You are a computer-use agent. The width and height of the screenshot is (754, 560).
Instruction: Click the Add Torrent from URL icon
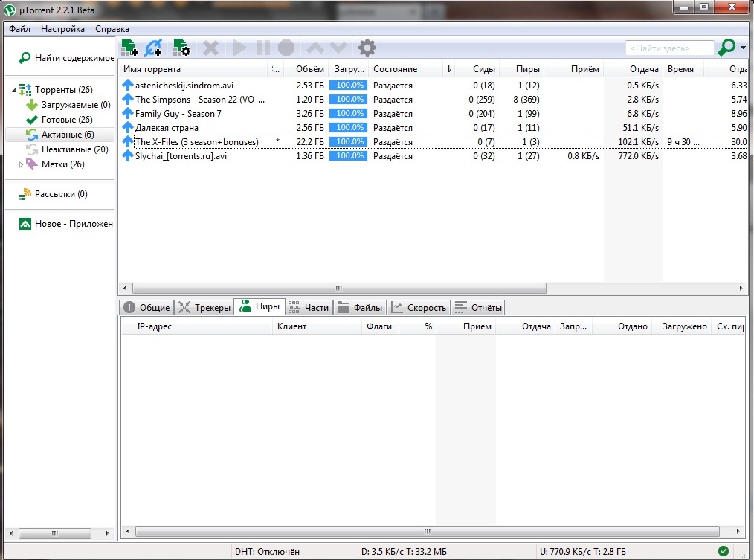coord(153,48)
